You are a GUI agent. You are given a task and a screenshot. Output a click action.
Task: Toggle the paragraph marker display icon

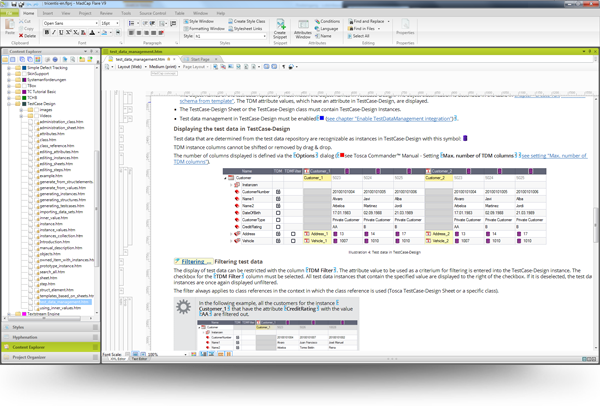[284, 67]
